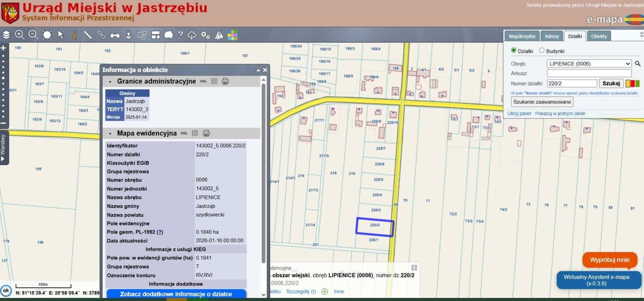The image size is (644, 301).
Task: Click the printer icon in main toolbar
Action: click(115, 35)
